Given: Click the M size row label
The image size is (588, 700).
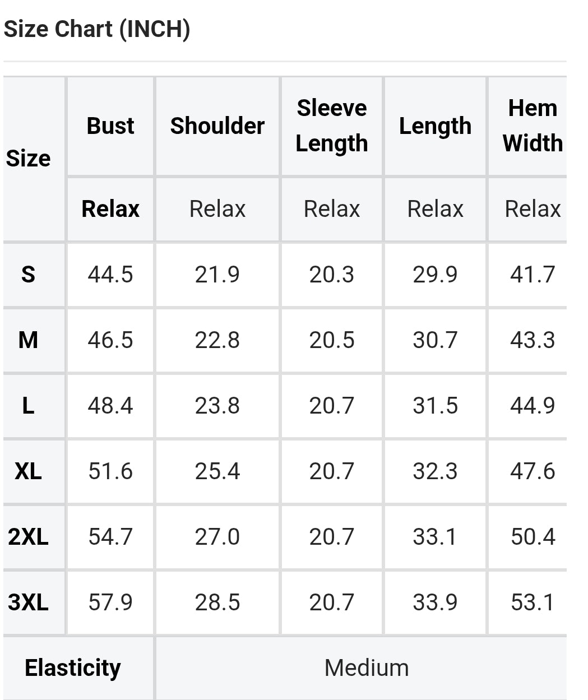Looking at the screenshot, I should coord(28,340).
